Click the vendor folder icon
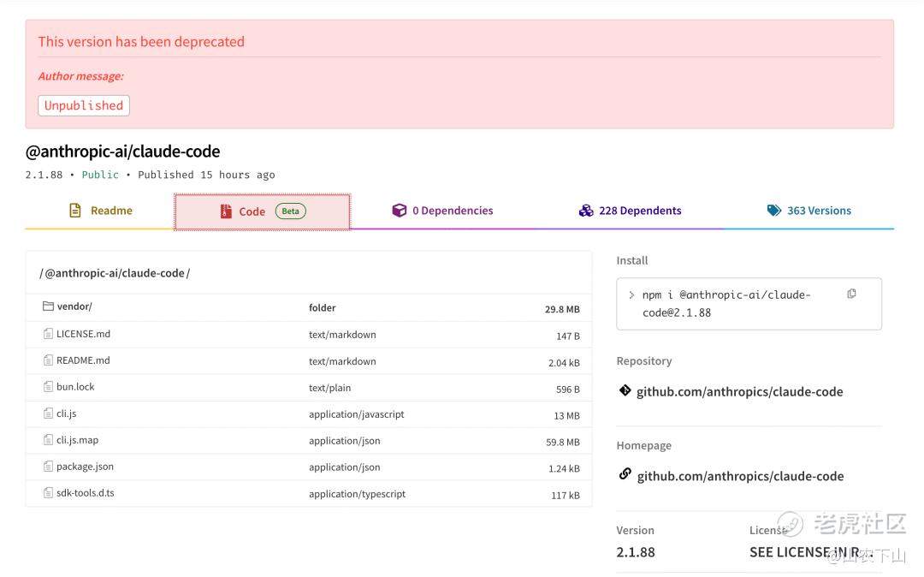 tap(48, 306)
